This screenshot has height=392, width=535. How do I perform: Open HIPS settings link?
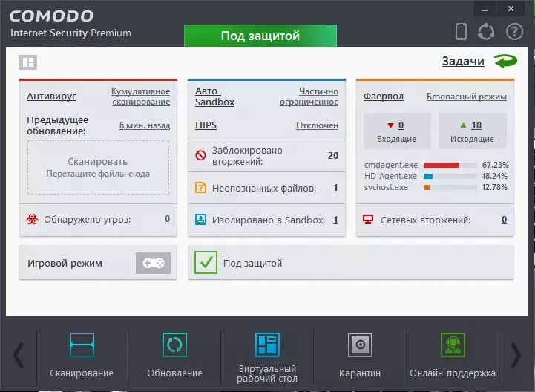(206, 125)
